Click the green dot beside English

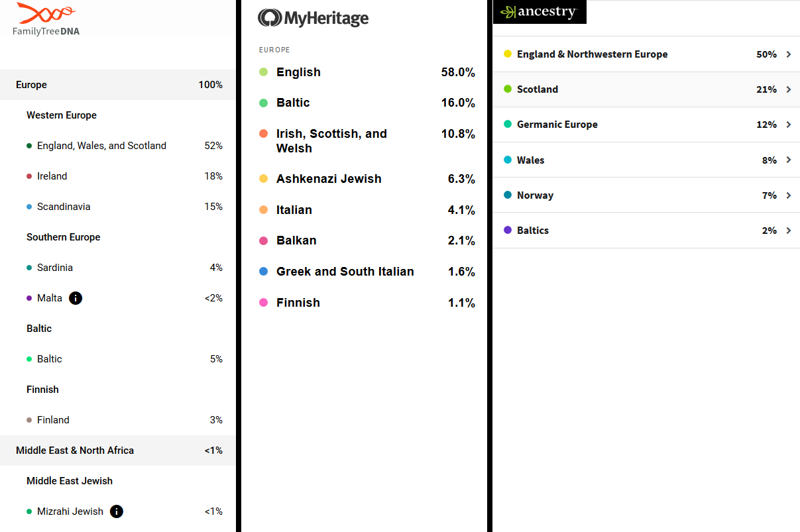tap(264, 72)
